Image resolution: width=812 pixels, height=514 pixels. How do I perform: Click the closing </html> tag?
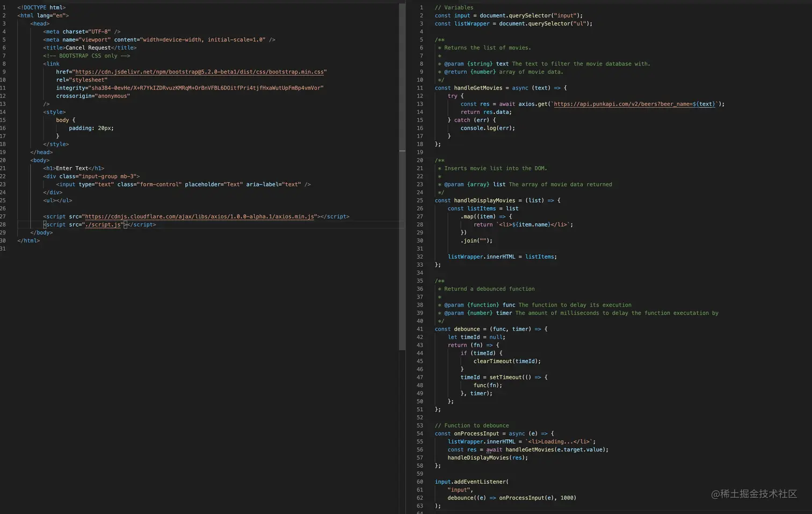click(x=28, y=241)
